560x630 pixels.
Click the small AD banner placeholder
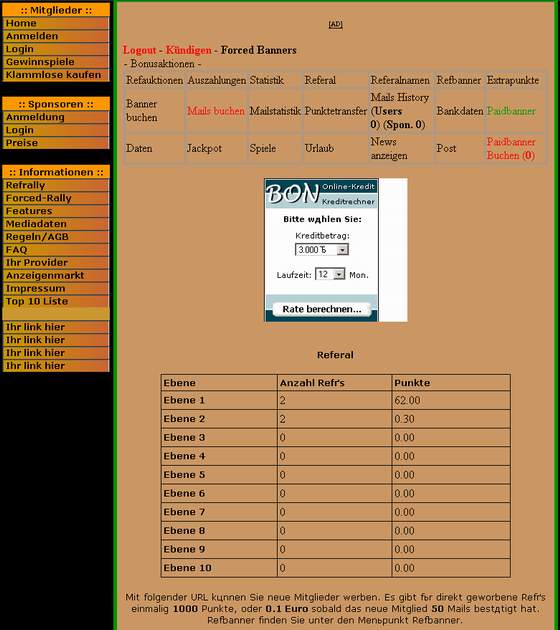pyautogui.click(x=335, y=24)
